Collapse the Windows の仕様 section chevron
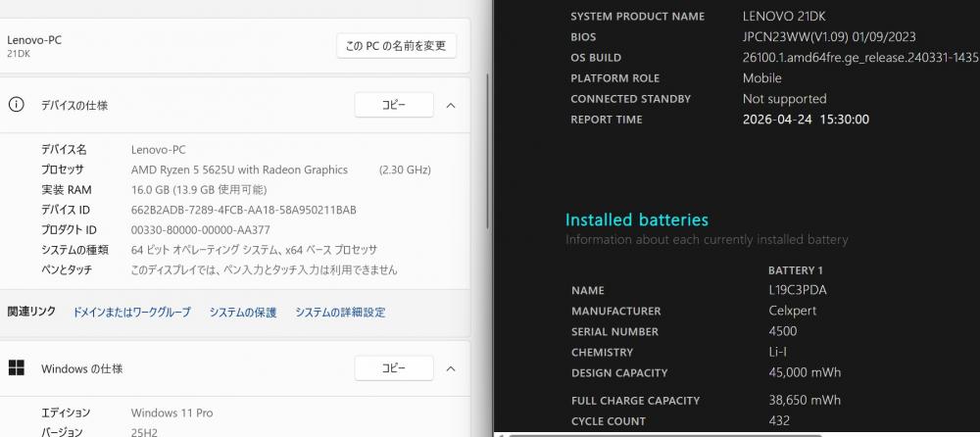 [451, 368]
